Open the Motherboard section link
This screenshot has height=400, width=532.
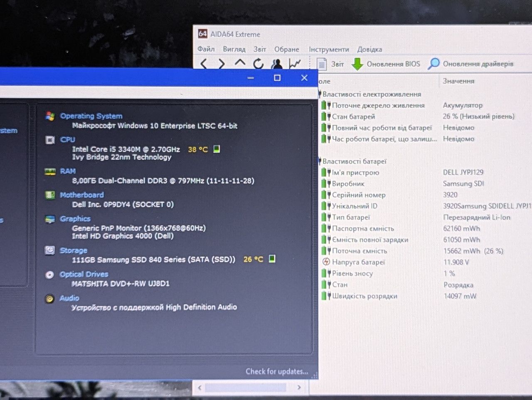point(82,195)
